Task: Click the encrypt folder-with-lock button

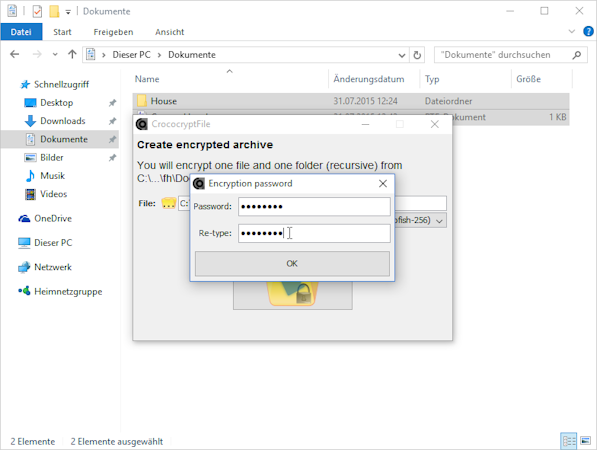Action: pyautogui.click(x=292, y=295)
